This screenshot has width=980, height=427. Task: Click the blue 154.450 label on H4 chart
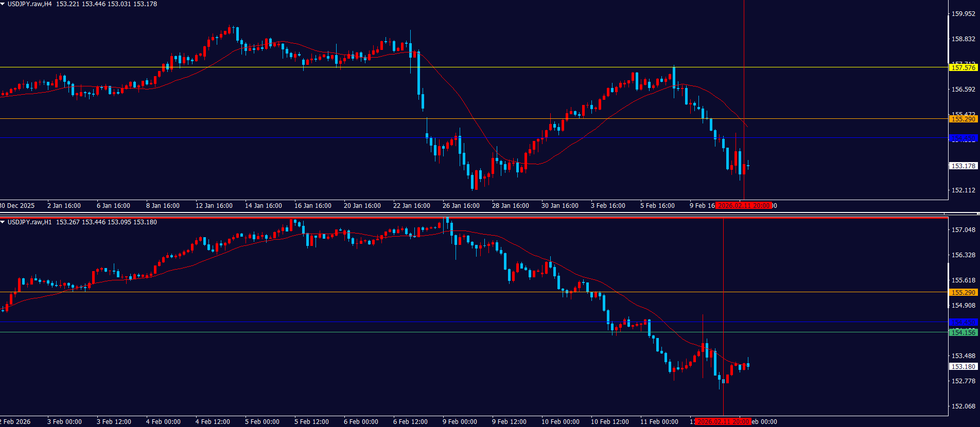tap(962, 138)
